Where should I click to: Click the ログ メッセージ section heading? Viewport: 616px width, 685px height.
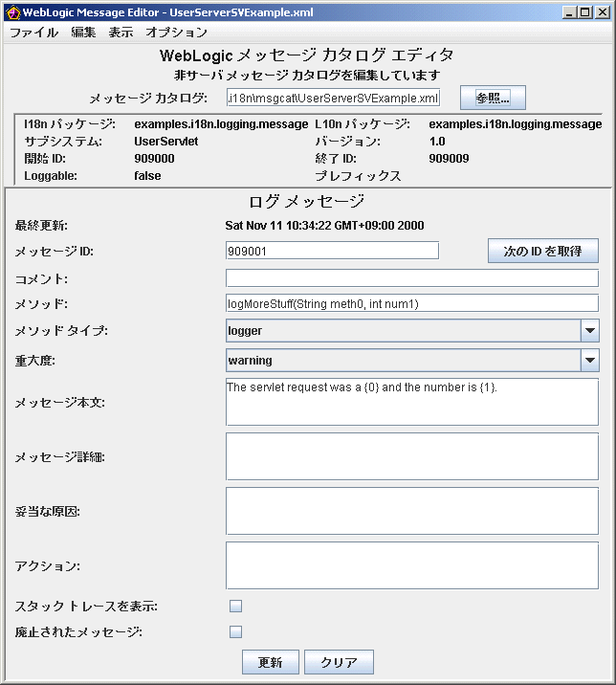click(x=307, y=202)
